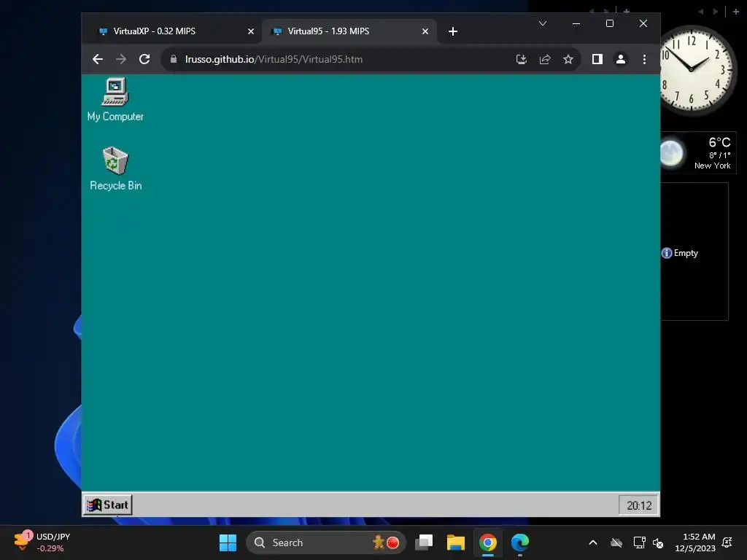Open the My Computer desktop icon
Image resolution: width=747 pixels, height=560 pixels.
pos(115,99)
